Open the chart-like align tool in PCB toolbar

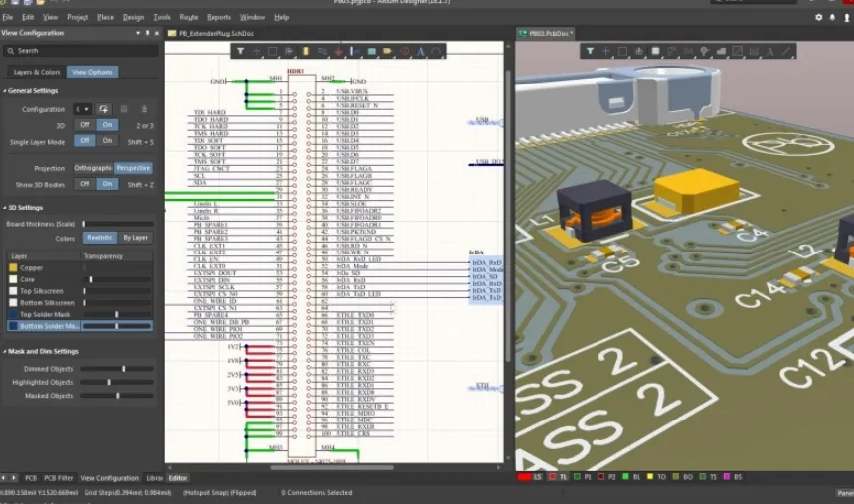639,52
